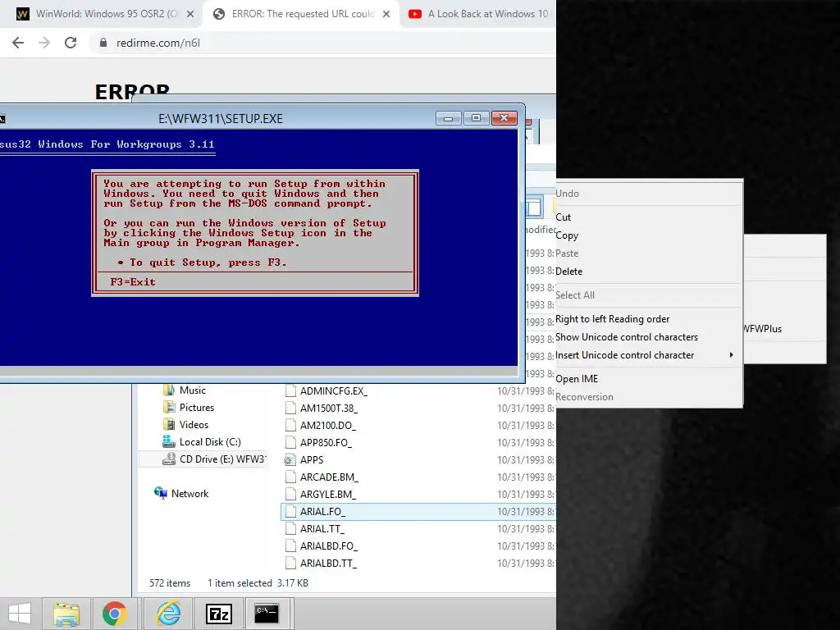840x630 pixels.
Task: Close the ERROR requested URL tab
Action: pos(386,15)
